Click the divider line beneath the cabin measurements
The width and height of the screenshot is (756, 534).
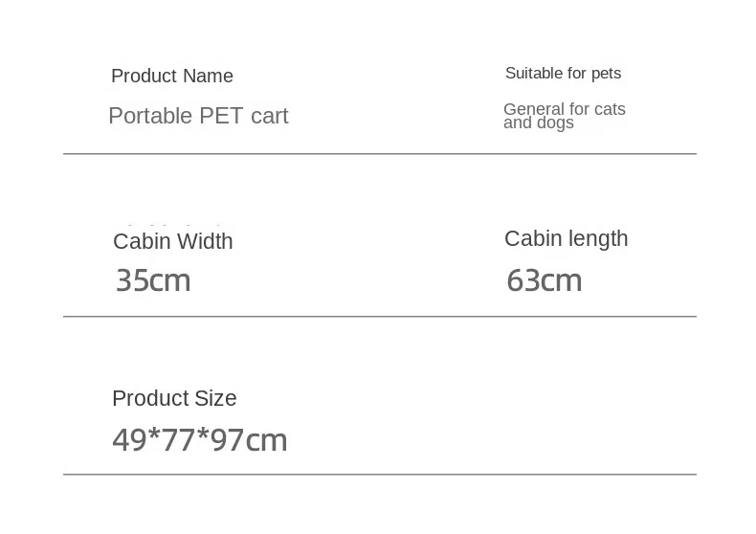tap(379, 317)
